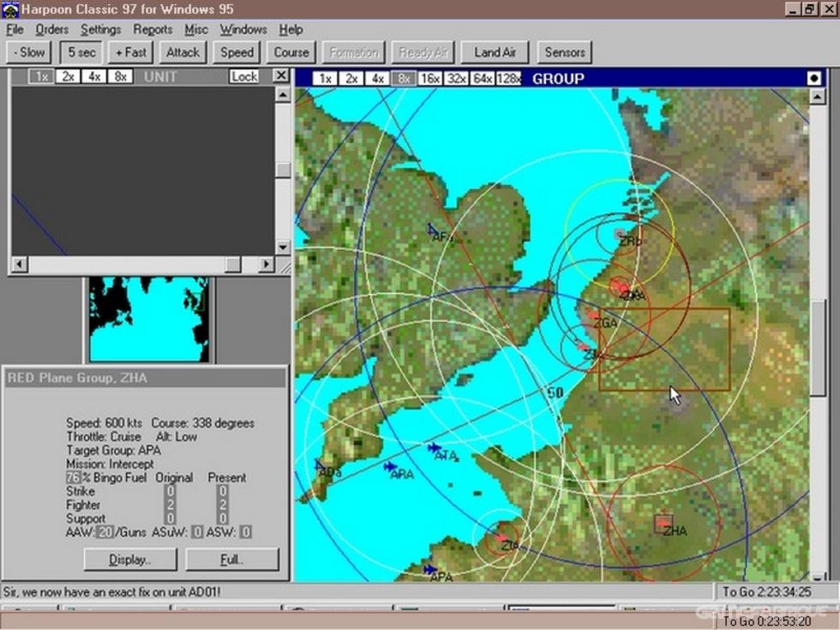
Task: Click the UNIT window scroll right arrow
Action: 267,264
